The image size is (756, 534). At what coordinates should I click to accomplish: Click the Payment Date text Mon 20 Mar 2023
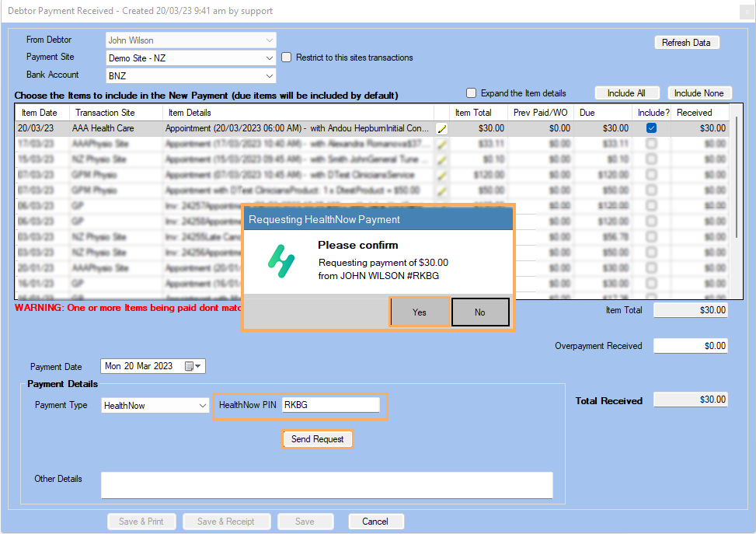[139, 366]
